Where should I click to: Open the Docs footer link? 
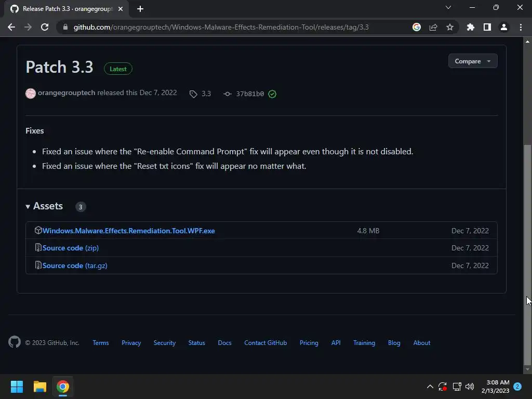(224, 343)
